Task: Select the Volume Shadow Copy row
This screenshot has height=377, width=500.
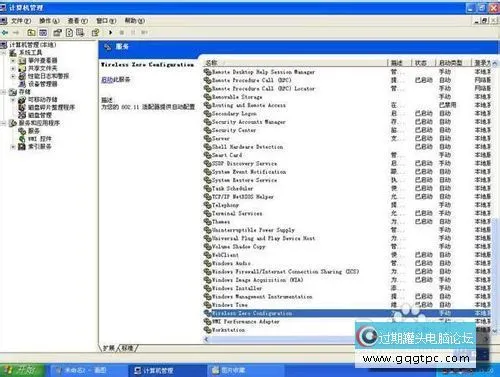Action: click(347, 247)
